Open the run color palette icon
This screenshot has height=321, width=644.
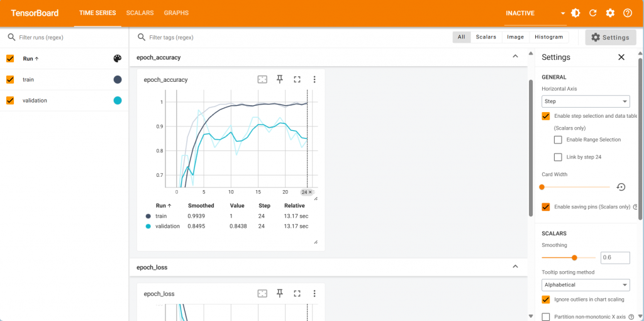118,59
